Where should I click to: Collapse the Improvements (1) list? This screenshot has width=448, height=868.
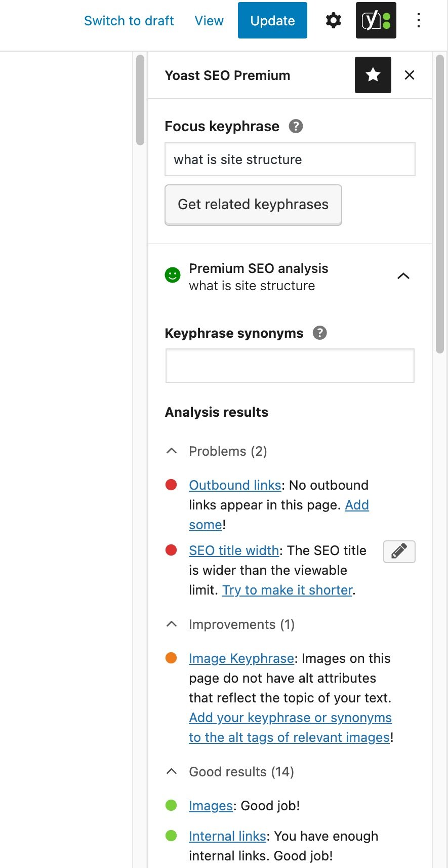[x=172, y=624]
